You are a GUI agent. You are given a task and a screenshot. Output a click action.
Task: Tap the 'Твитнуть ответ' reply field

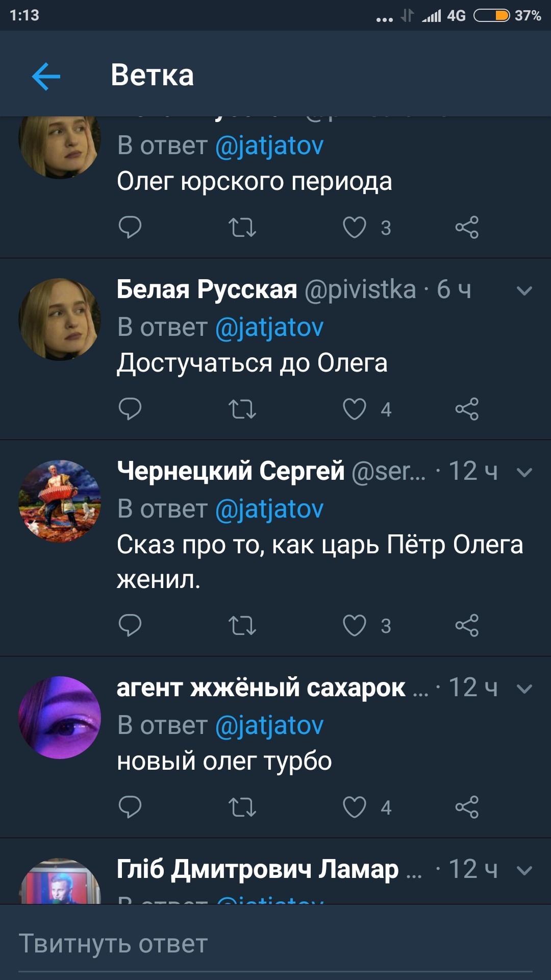point(275,943)
